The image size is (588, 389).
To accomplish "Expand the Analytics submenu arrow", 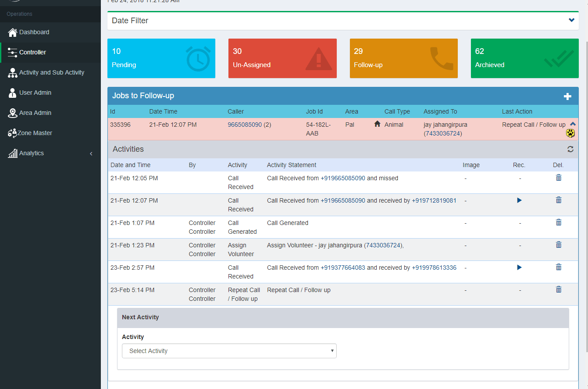I will coord(91,153).
